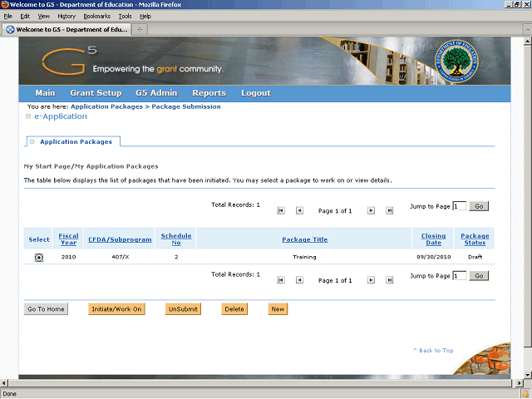
Task: Select the radio button for package 407/X
Action: pyautogui.click(x=39, y=258)
